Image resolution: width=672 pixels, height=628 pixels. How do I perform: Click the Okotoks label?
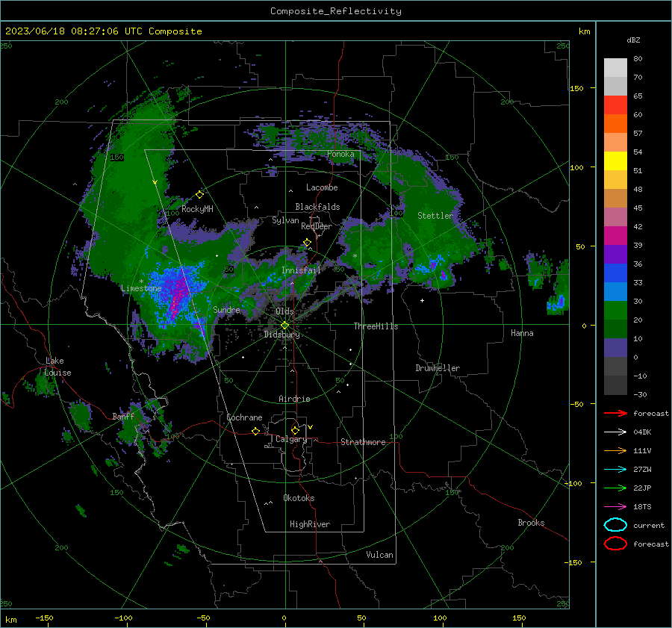click(x=299, y=498)
